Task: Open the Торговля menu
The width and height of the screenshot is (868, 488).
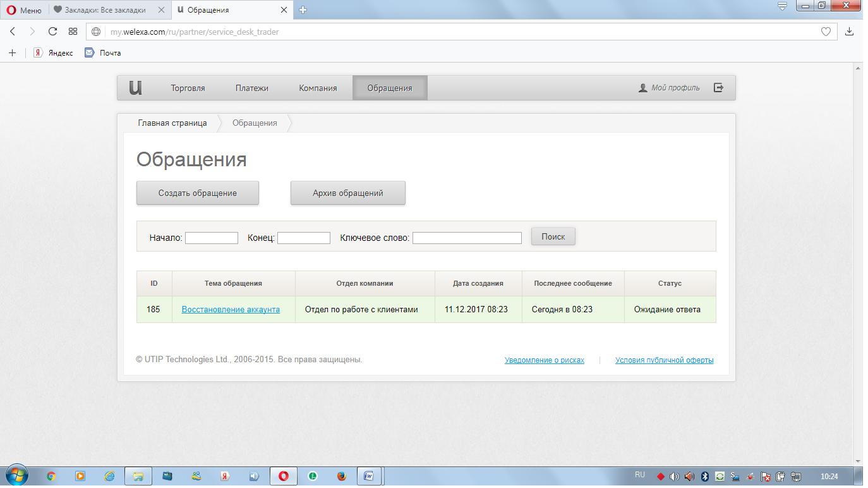Action: point(188,88)
